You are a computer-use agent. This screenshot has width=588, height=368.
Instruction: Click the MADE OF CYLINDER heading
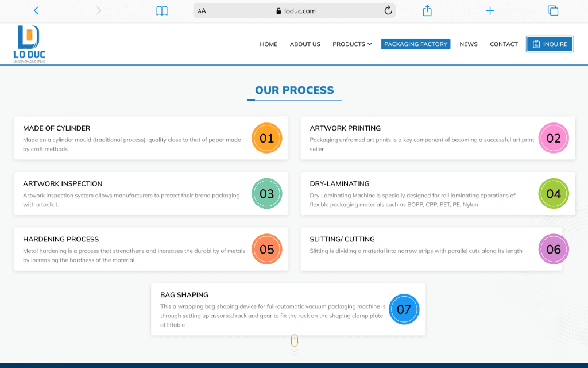point(57,128)
